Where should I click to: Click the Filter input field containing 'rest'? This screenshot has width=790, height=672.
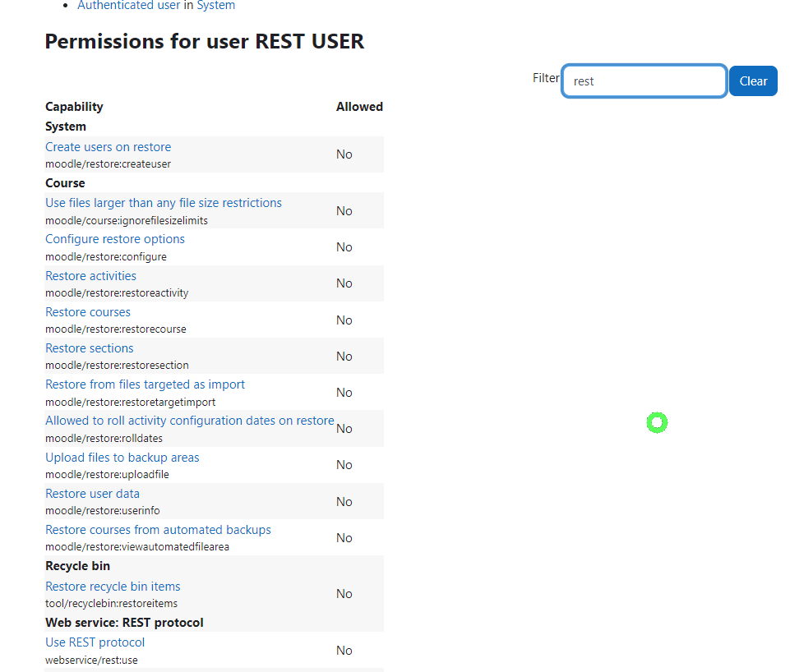pyautogui.click(x=644, y=81)
